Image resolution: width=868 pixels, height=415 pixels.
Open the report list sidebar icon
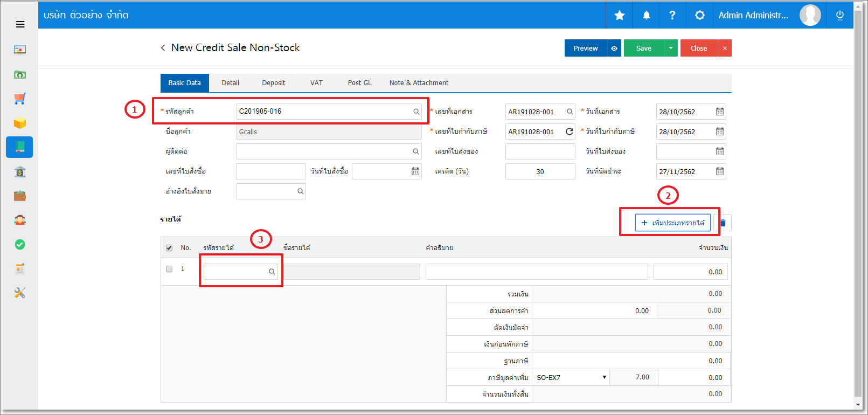click(20, 268)
